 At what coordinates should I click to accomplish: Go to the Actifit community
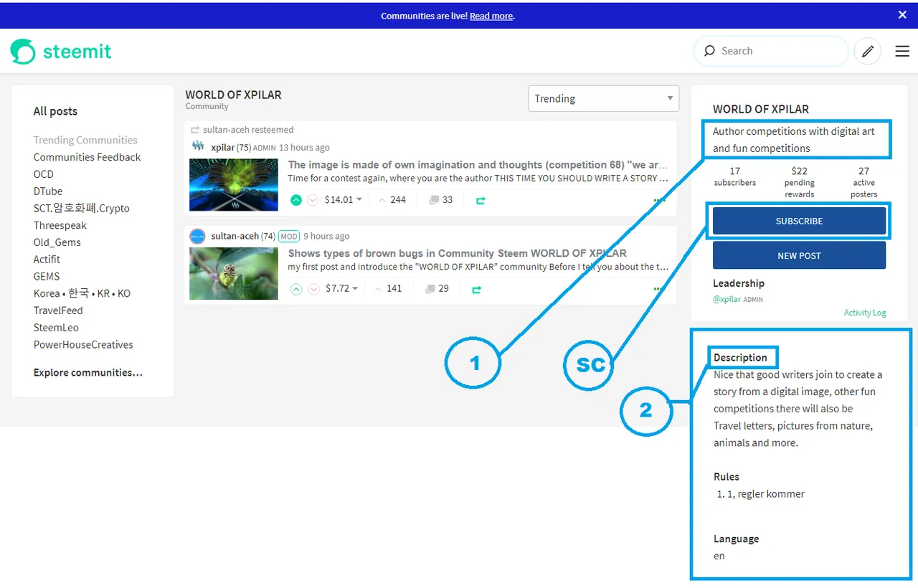47,260
